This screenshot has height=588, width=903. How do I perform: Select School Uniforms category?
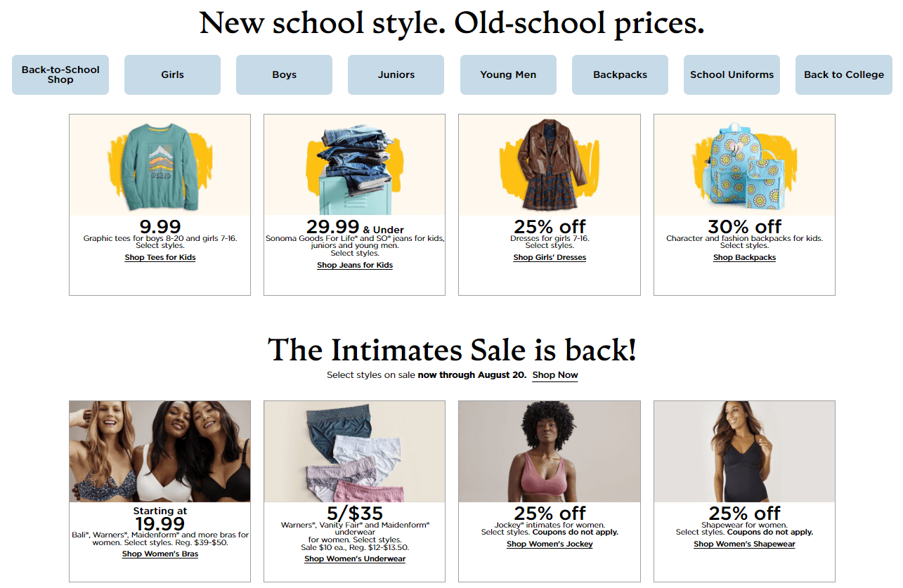pyautogui.click(x=732, y=74)
